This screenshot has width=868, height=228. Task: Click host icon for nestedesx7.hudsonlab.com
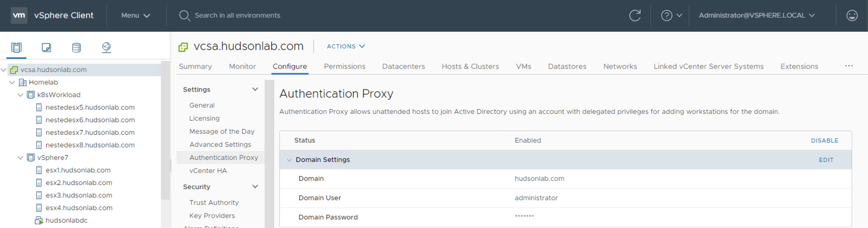pyautogui.click(x=39, y=132)
